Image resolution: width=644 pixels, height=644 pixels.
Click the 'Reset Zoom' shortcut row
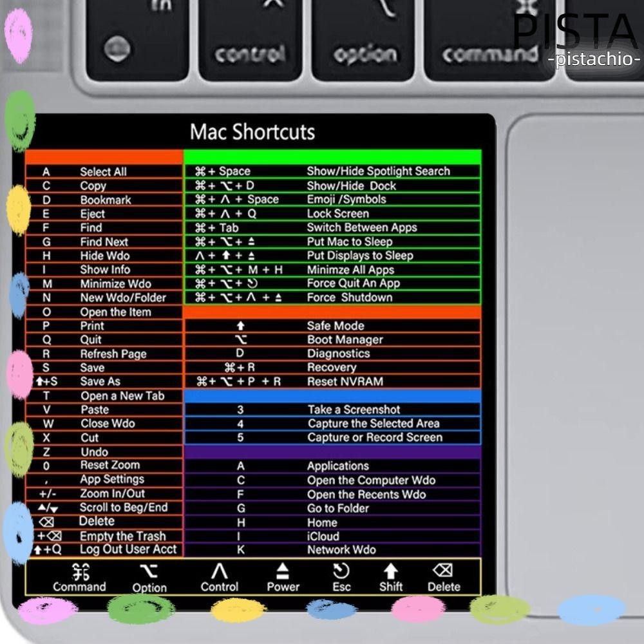click(x=104, y=466)
